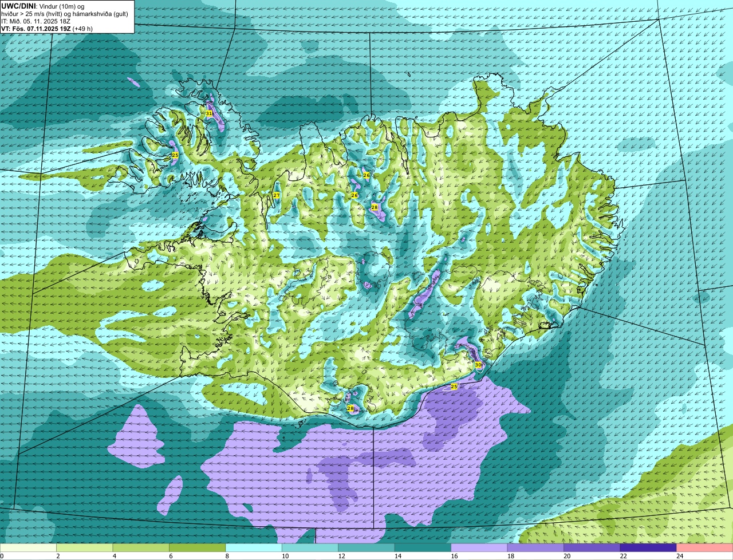The height and width of the screenshot is (560, 733).
Task: Click the legend tick label "2"
Action: click(x=58, y=556)
